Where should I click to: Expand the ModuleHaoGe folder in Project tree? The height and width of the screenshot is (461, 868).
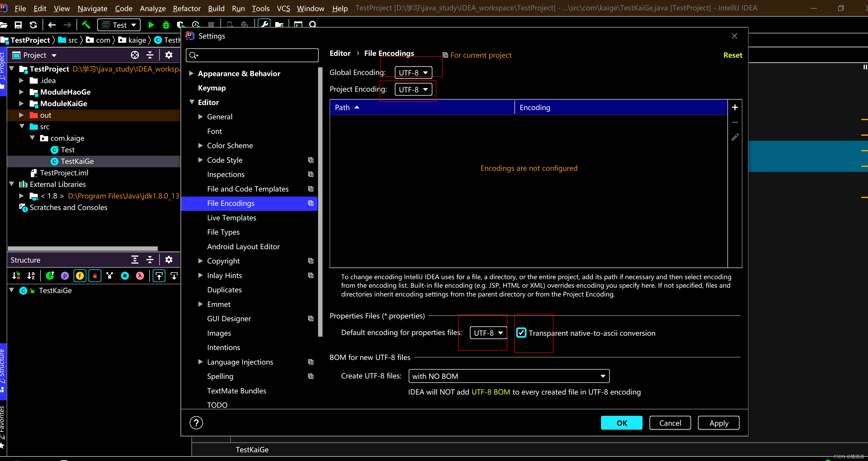21,92
